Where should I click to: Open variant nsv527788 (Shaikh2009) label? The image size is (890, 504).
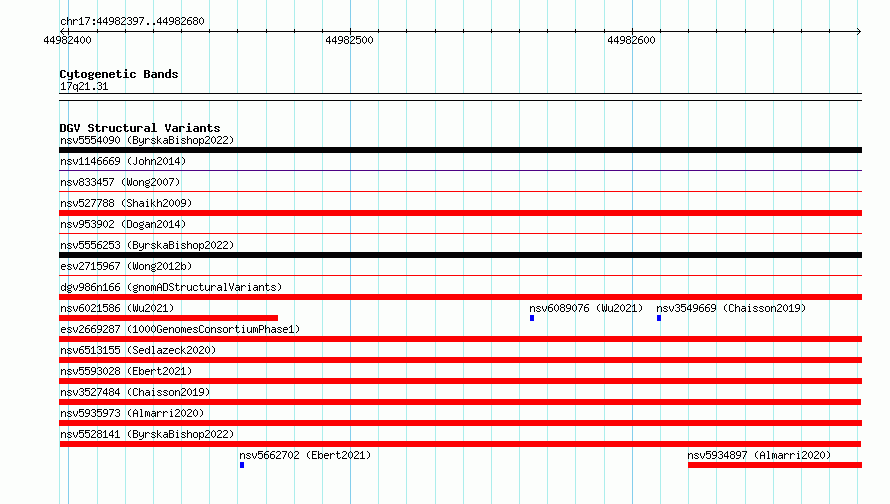click(126, 203)
